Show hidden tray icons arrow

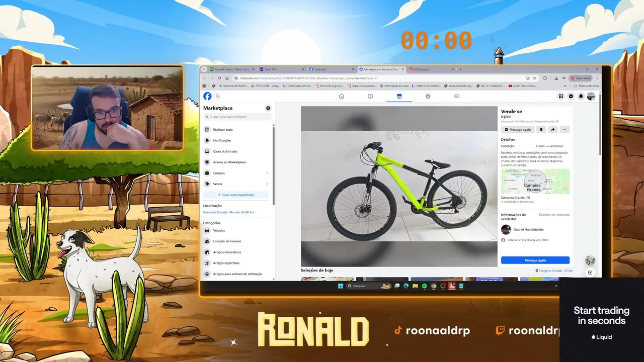556,286
